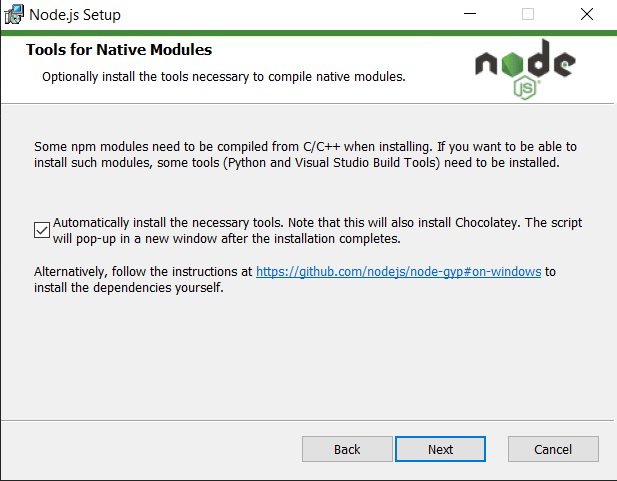Cancel the Node.js installation
The width and height of the screenshot is (617, 481).
pyautogui.click(x=553, y=449)
